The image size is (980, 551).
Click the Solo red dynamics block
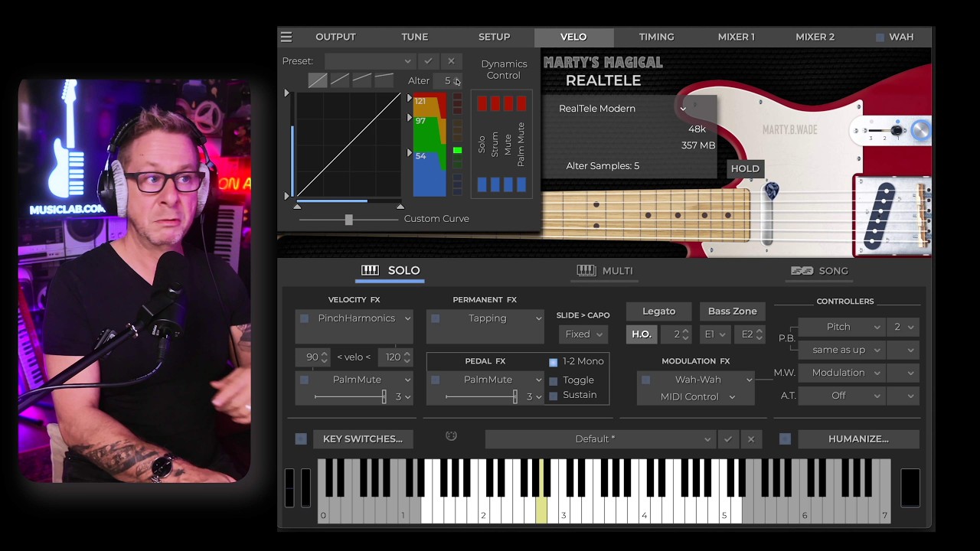point(482,103)
